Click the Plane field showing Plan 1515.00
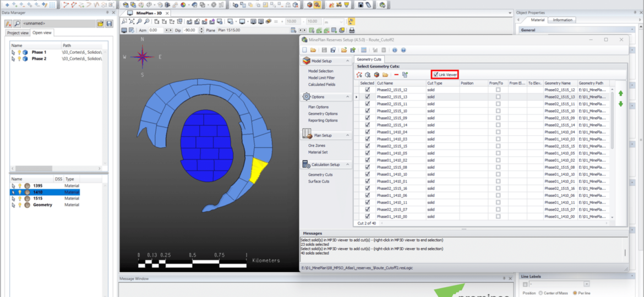 click(252, 30)
